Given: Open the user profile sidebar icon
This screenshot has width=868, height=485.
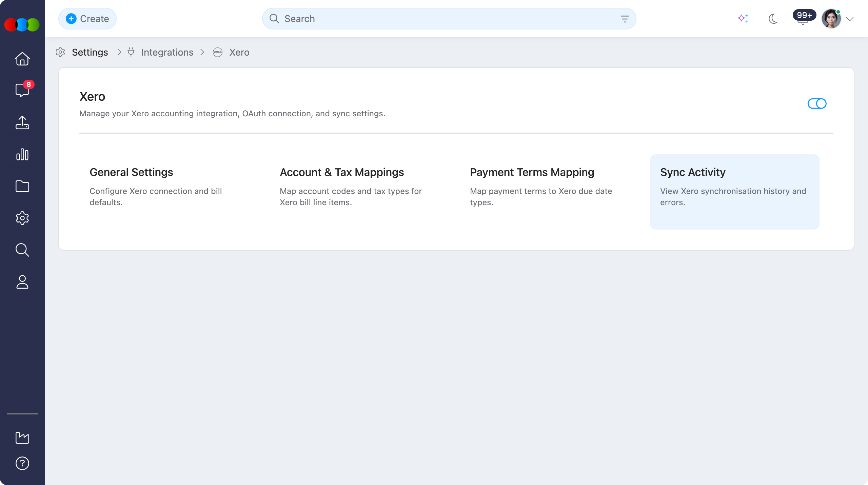Looking at the screenshot, I should click(x=22, y=282).
